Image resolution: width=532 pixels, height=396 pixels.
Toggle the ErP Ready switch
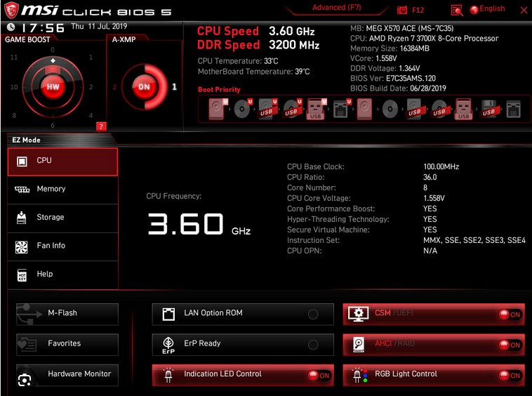pos(313,345)
